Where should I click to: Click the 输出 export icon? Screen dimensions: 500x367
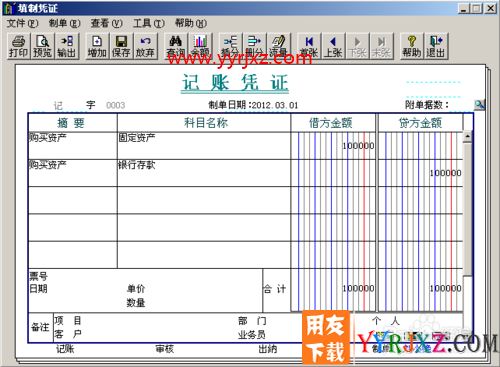(x=67, y=46)
